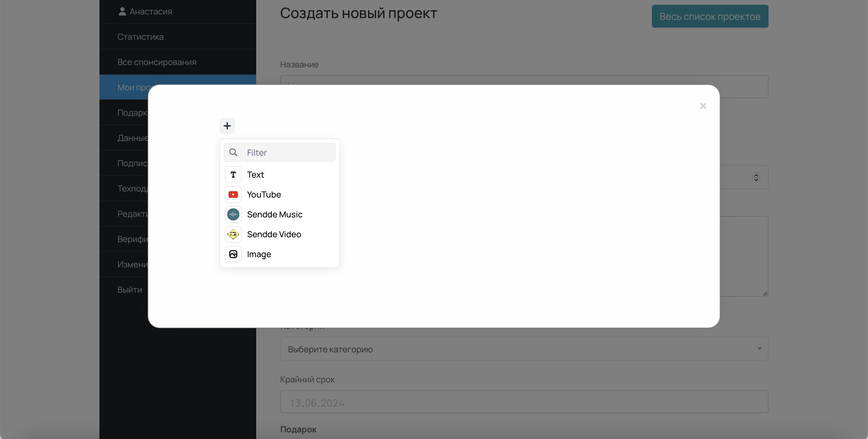Screen dimensions: 868x439
Task: Focus the Filter search field
Action: click(x=280, y=152)
